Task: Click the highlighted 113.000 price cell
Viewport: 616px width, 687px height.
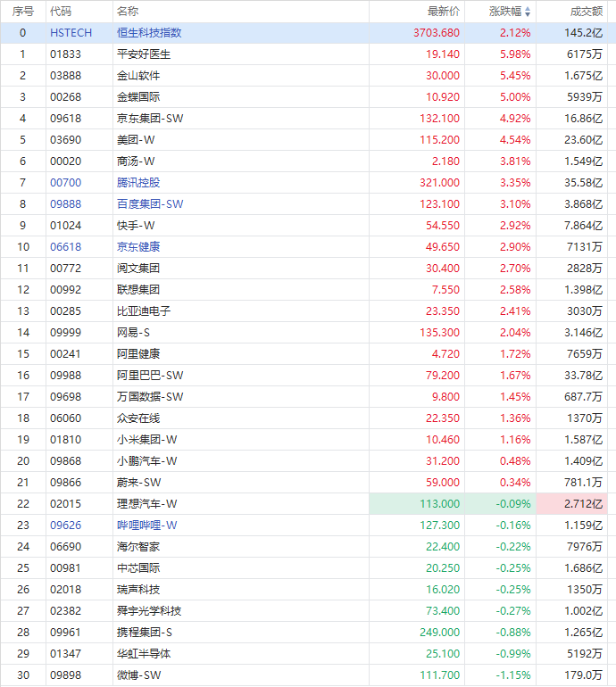Action: pos(417,504)
